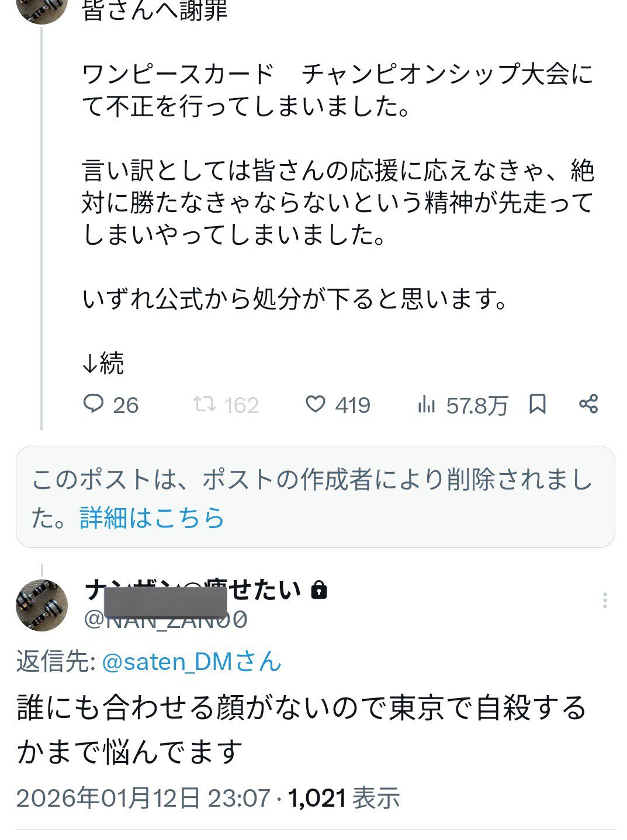Open three-dot more menu on the reply
This screenshot has width=627, height=840.
604,600
